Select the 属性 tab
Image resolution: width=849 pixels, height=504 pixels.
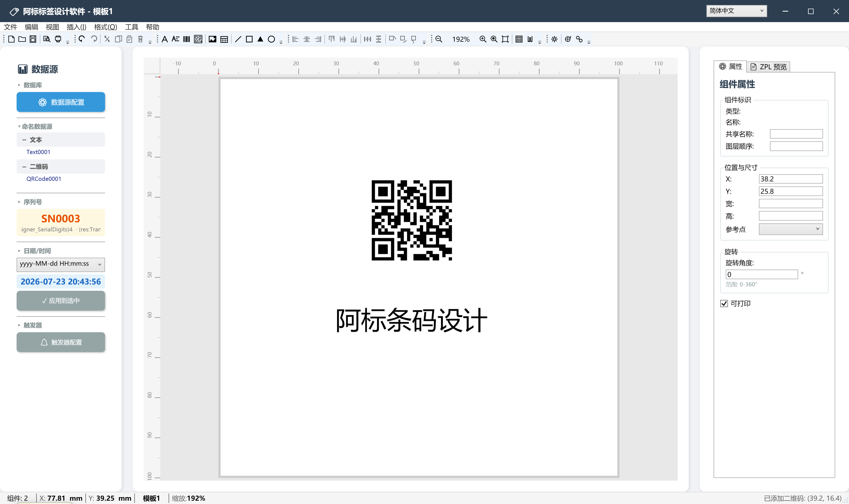(730, 66)
